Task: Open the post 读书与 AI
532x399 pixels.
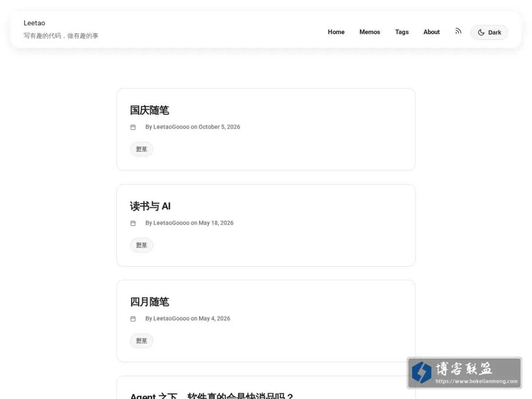Action: tap(150, 206)
